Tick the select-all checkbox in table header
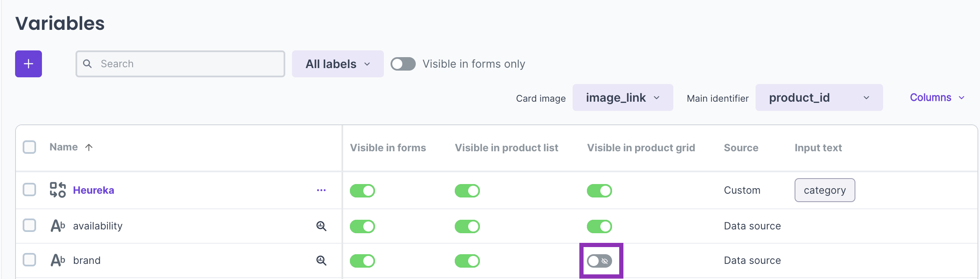Viewport: 980px width, 279px height. tap(29, 147)
